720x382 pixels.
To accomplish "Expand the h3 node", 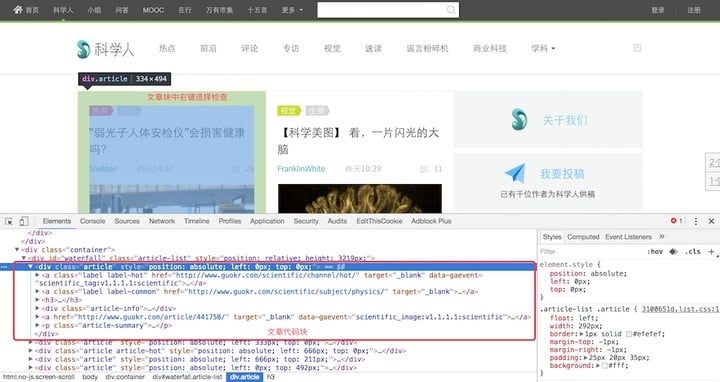I will click(x=38, y=300).
